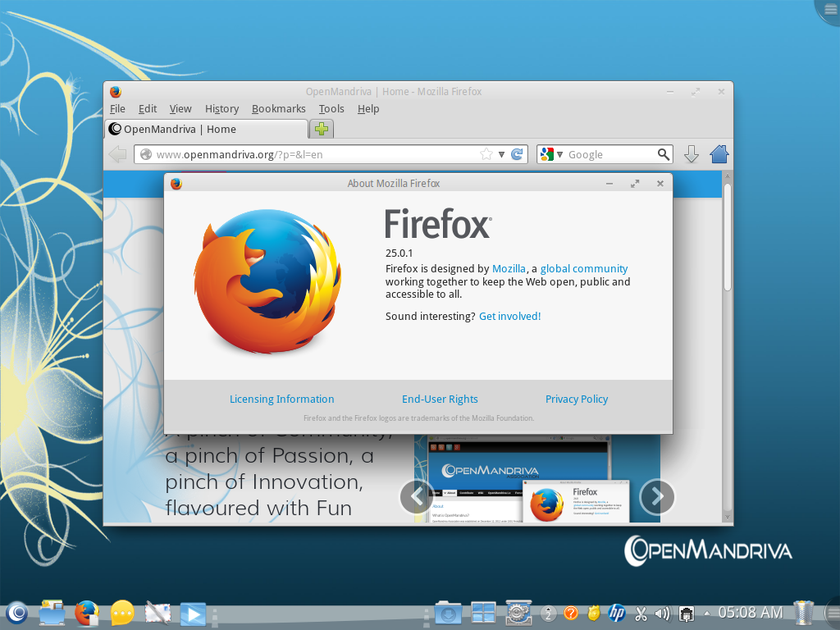Click the scrollbar down arrow in Firefox
The image size is (840, 630).
coord(728,517)
